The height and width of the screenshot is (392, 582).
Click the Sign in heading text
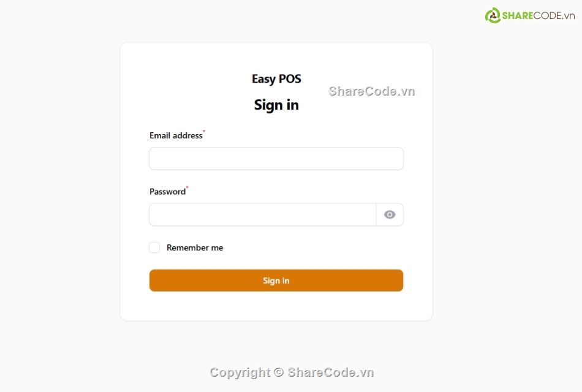(276, 105)
